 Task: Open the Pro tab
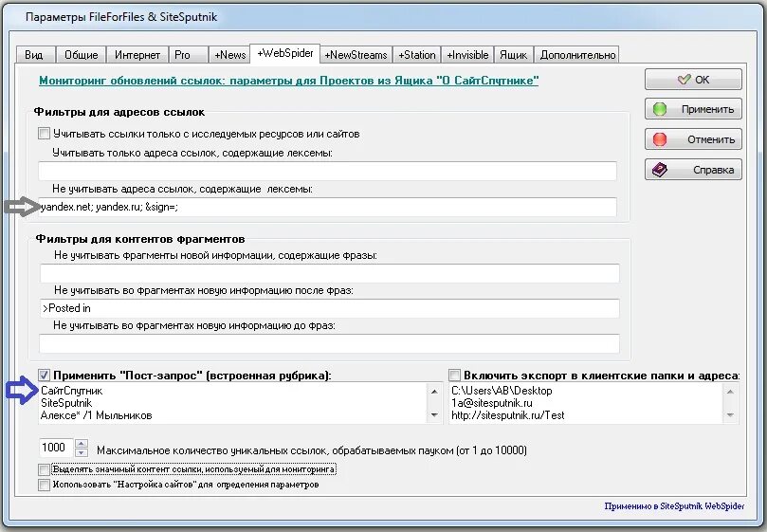tap(188, 55)
